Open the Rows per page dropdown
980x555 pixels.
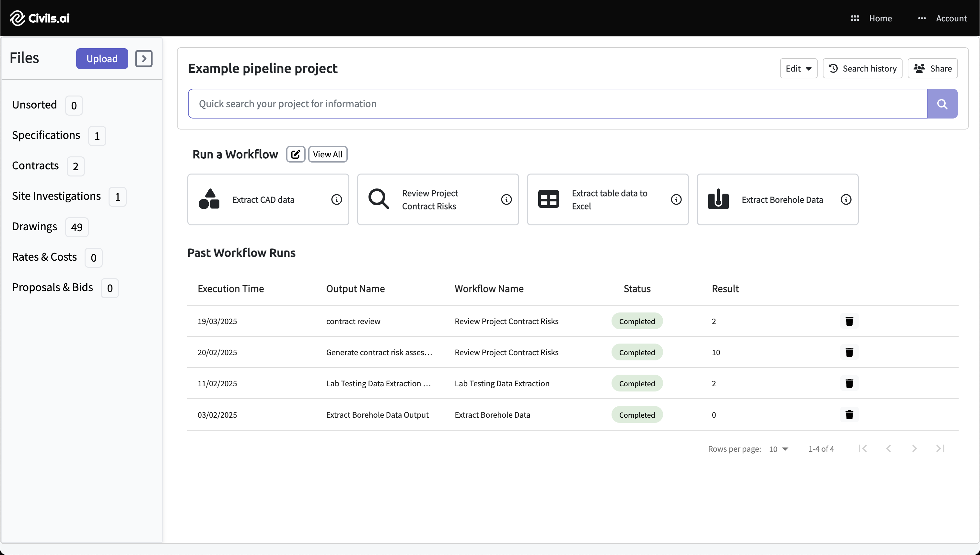click(778, 449)
